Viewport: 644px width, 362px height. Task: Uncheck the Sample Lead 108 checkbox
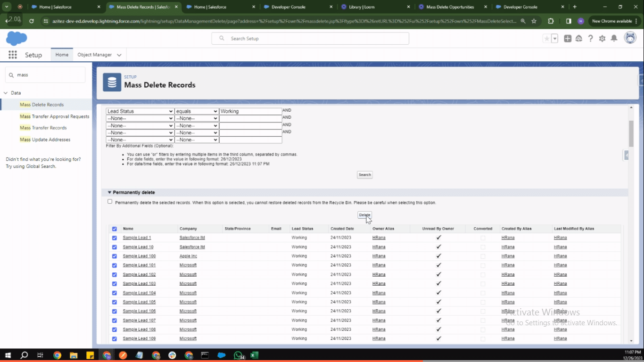(114, 329)
